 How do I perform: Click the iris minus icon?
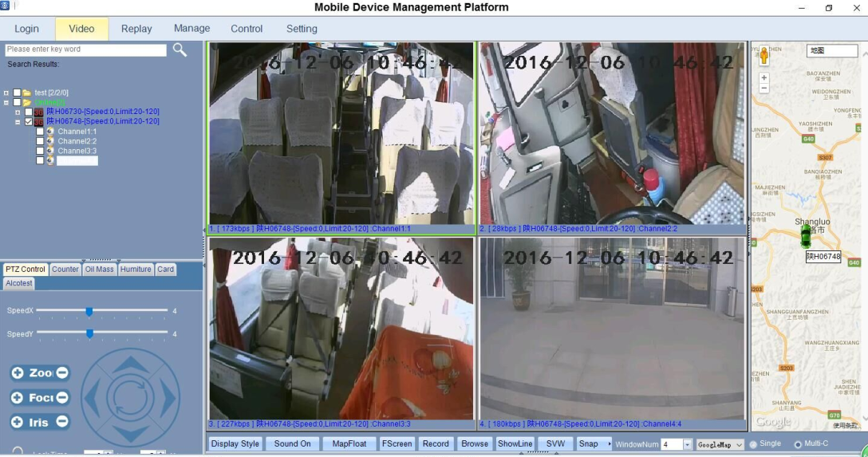(x=62, y=422)
